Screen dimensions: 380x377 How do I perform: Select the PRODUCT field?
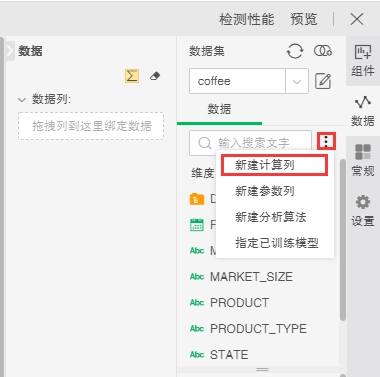(x=239, y=303)
